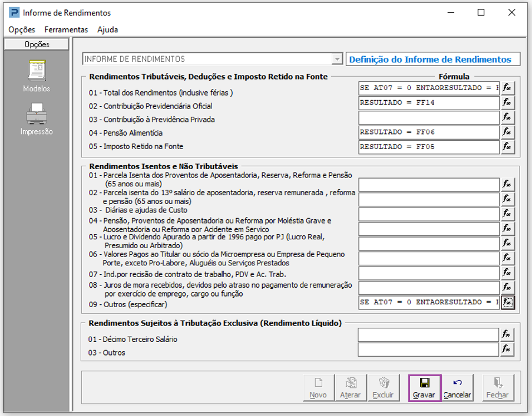Click the Outros exclusive taxation formula field
532x418 pixels.
(428, 350)
